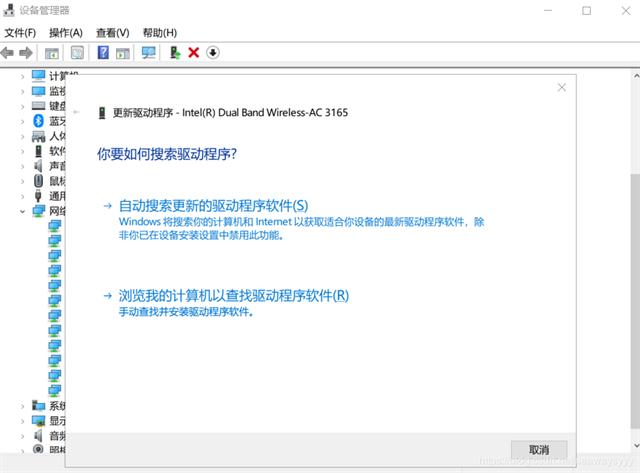Click the dialog back arrow near title
This screenshot has width=640, height=473.
[x=76, y=112]
